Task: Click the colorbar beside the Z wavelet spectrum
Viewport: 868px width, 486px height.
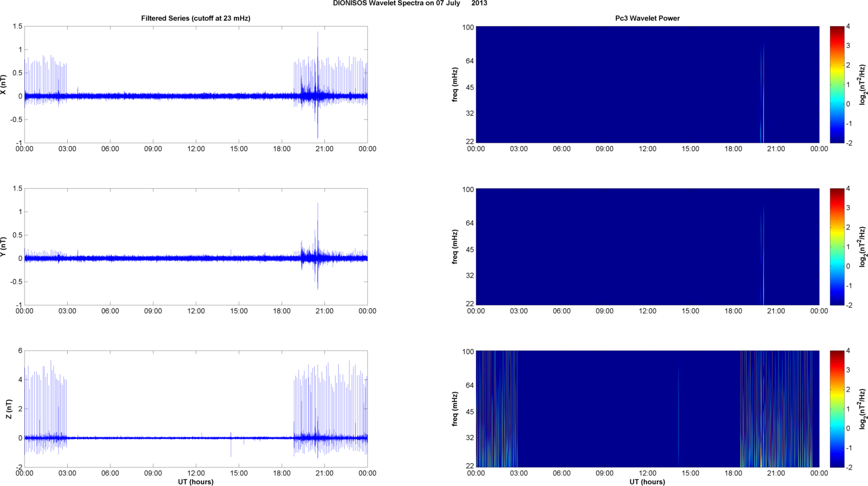Action: (837, 409)
